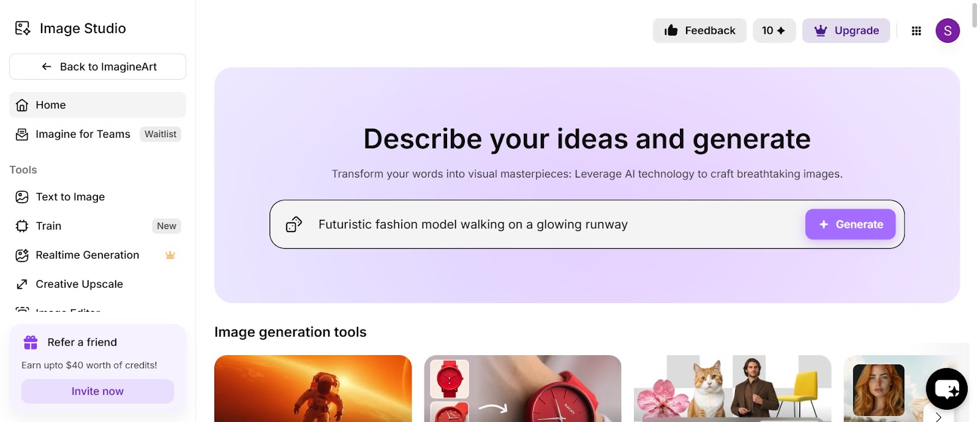Open the Train tool

point(97,226)
